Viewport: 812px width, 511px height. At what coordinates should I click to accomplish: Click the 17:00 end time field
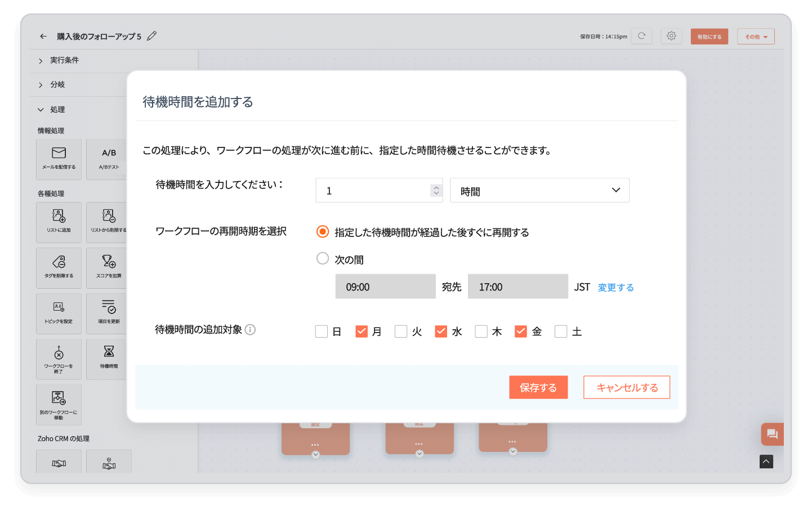pos(518,286)
